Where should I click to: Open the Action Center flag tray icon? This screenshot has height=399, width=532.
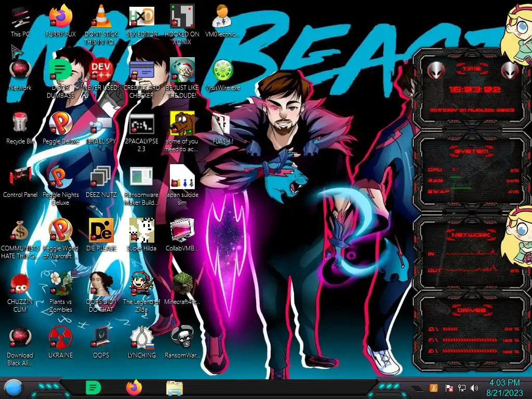[x=449, y=388]
